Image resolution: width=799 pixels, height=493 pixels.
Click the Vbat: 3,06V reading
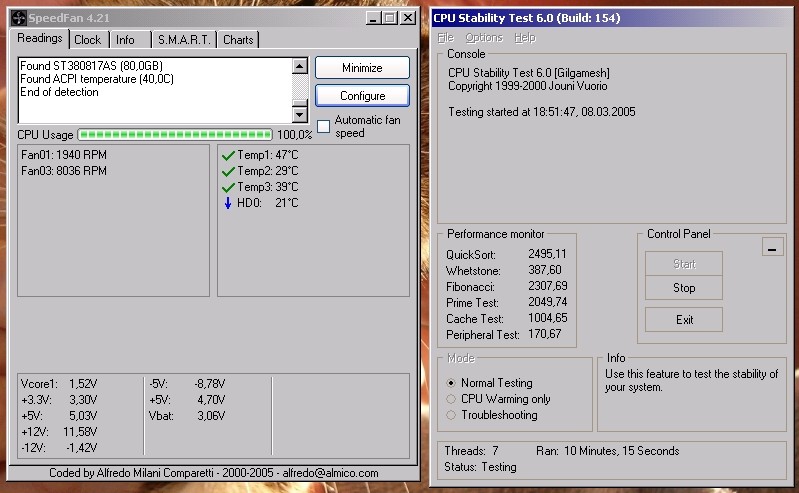187,416
